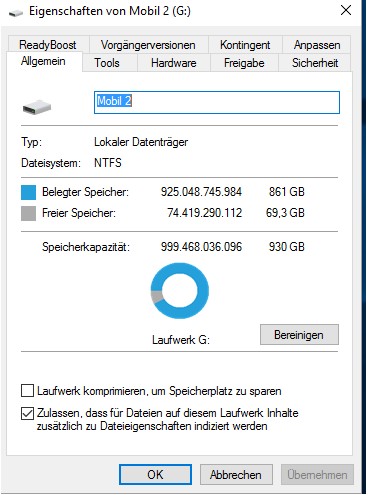Click the NTFS file system value
Viewport: 368px width, 495px height.
coord(108,163)
